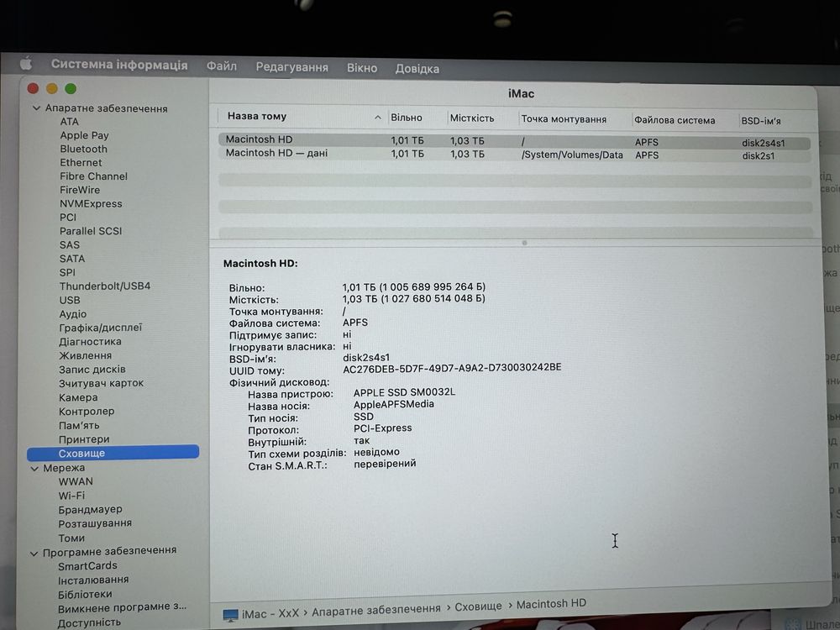Sort by BSD-ім'я column header

(761, 121)
